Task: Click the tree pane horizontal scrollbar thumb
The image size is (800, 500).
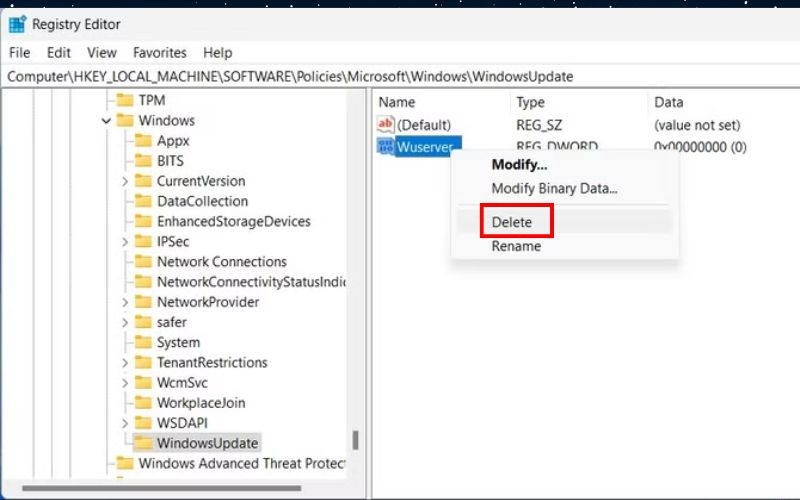Action: (x=162, y=488)
